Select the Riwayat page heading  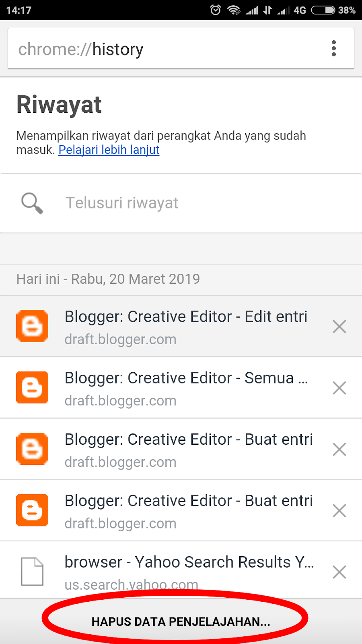pyautogui.click(x=59, y=105)
